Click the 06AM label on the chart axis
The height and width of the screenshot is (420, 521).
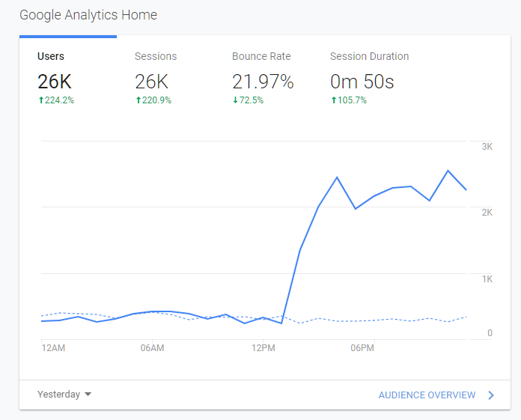pos(152,348)
